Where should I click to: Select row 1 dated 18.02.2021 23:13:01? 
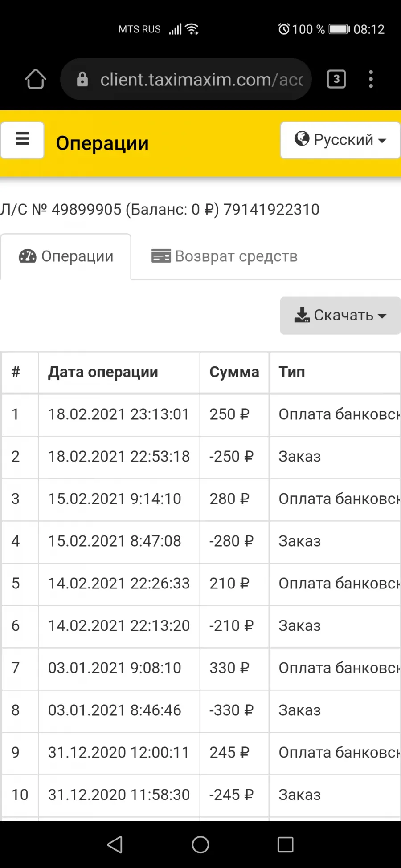tap(200, 414)
